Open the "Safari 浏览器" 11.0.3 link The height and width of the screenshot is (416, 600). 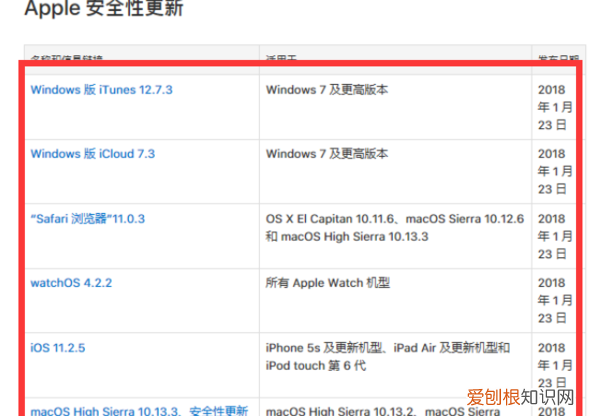coord(88,219)
